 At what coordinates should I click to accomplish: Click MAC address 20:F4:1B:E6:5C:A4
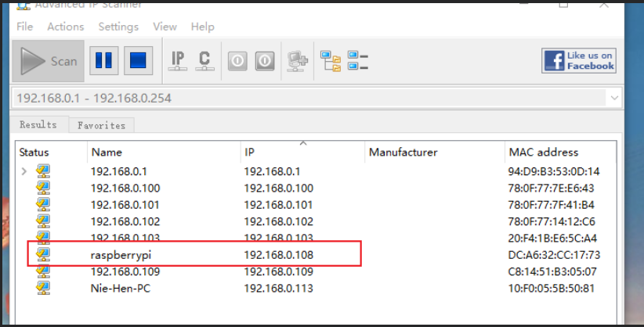[x=552, y=239]
